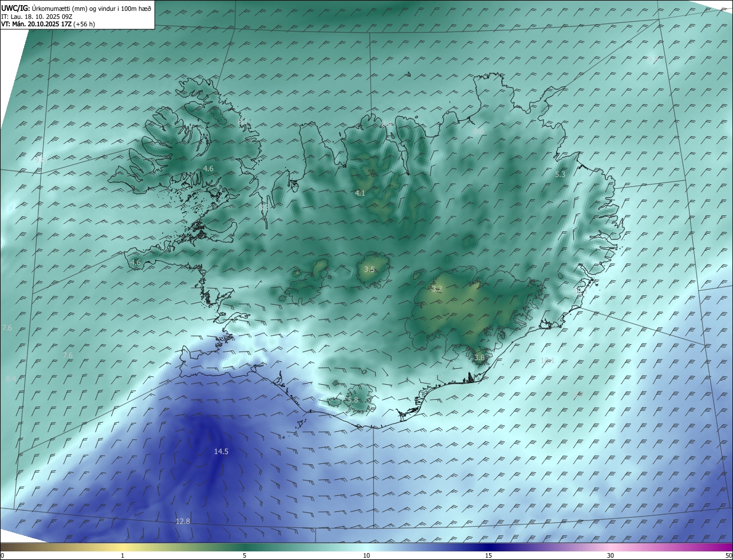Click the 5 tick on the color scale
This screenshot has height=560, width=733.
point(245,555)
